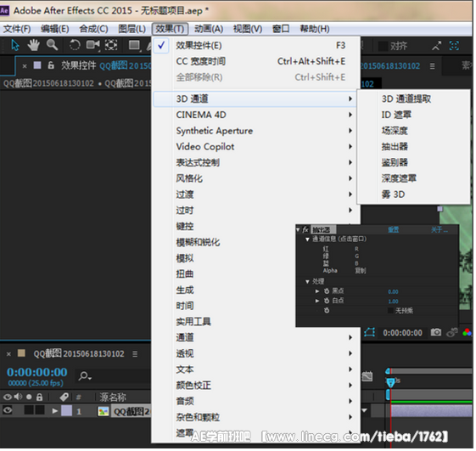Viewport: 476px width, 451px height.
Task: Click the lock column header icon
Action: coord(40,397)
